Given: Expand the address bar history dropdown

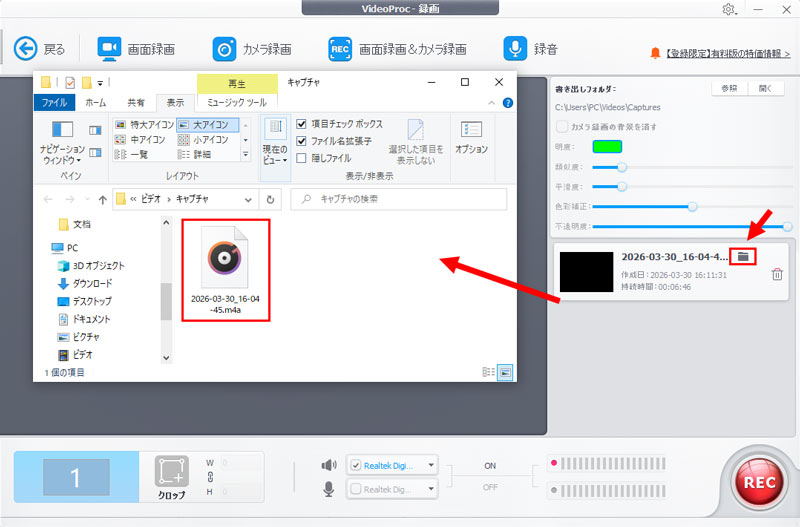Looking at the screenshot, I should [248, 199].
